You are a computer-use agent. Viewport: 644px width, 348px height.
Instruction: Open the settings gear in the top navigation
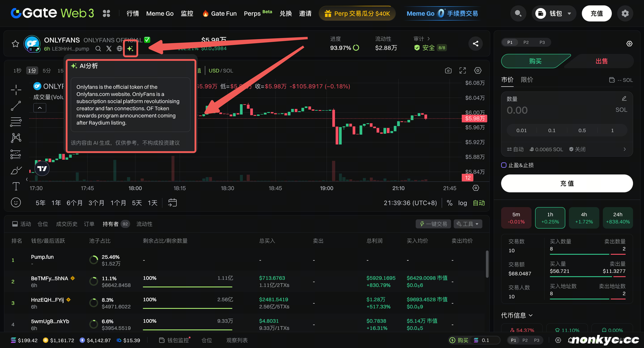625,14
